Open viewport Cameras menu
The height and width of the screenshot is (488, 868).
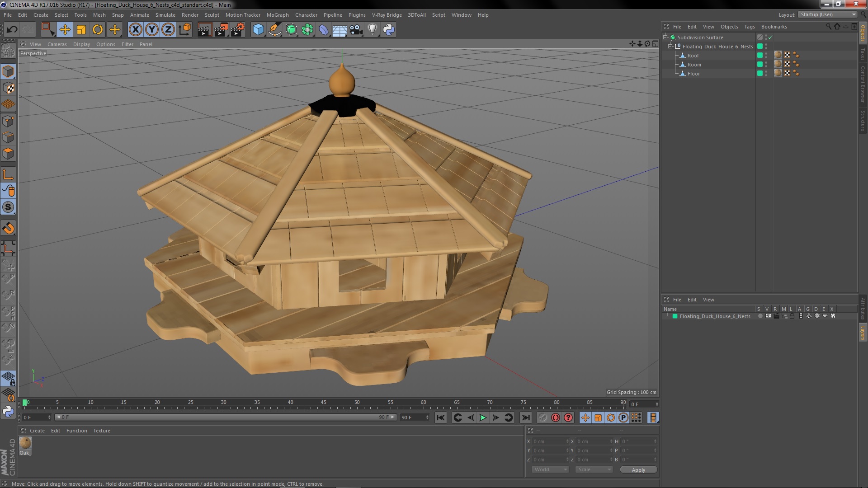(57, 44)
